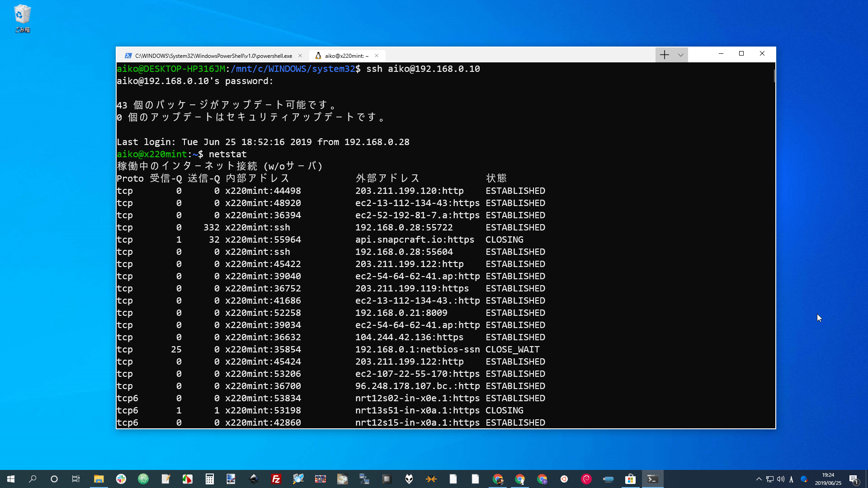Add a new terminal tab
The height and width of the screenshot is (488, 868).
click(664, 55)
